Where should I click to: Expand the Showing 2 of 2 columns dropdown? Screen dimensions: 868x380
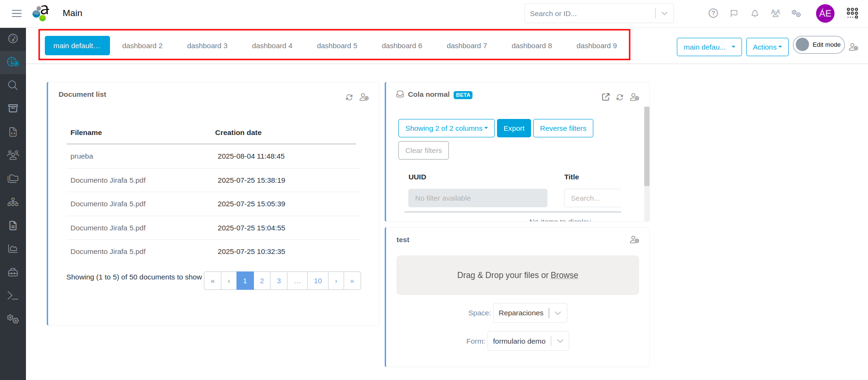pos(446,128)
